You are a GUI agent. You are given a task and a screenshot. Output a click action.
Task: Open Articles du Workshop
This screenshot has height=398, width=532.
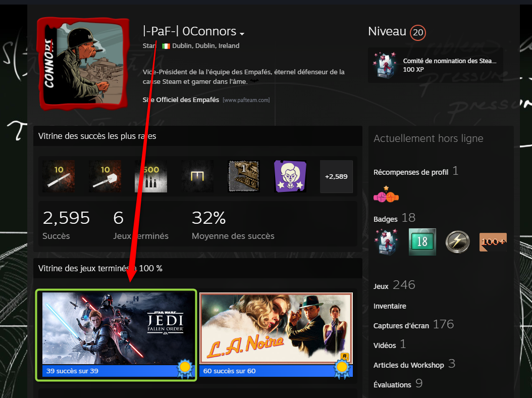408,365
